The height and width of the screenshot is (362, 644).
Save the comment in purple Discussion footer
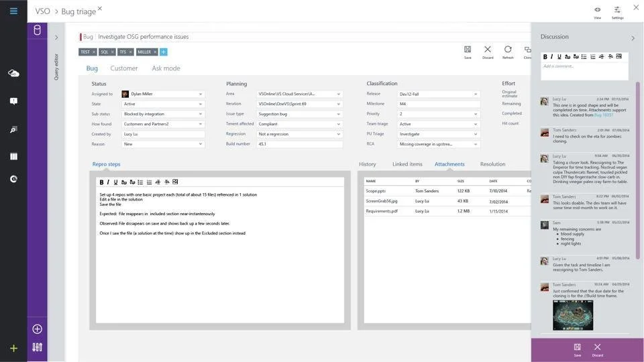[x=578, y=350]
